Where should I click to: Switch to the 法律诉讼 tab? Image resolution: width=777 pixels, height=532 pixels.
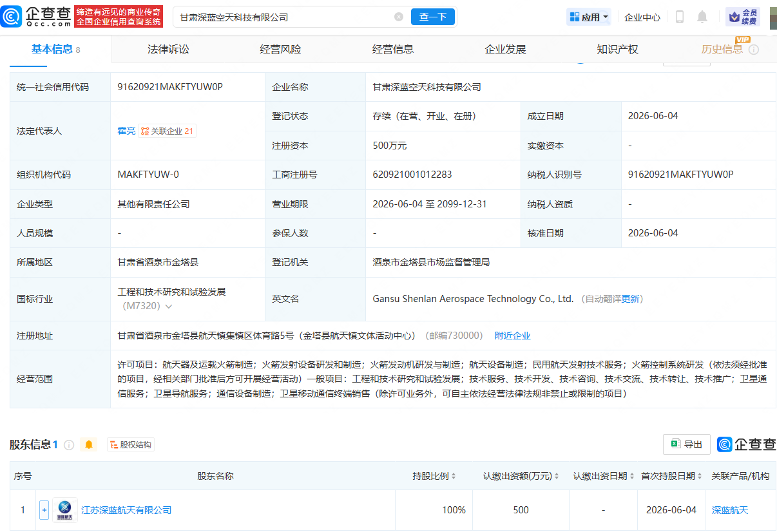168,49
